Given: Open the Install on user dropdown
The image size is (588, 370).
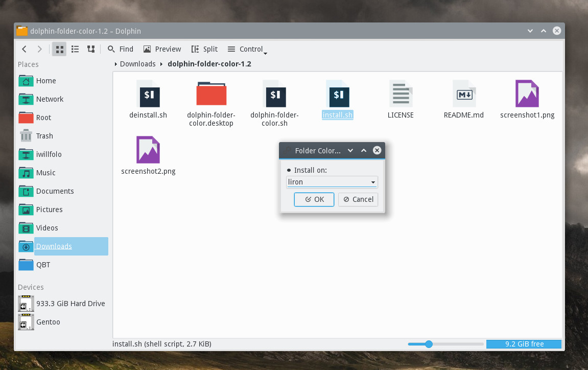Looking at the screenshot, I should coord(332,182).
